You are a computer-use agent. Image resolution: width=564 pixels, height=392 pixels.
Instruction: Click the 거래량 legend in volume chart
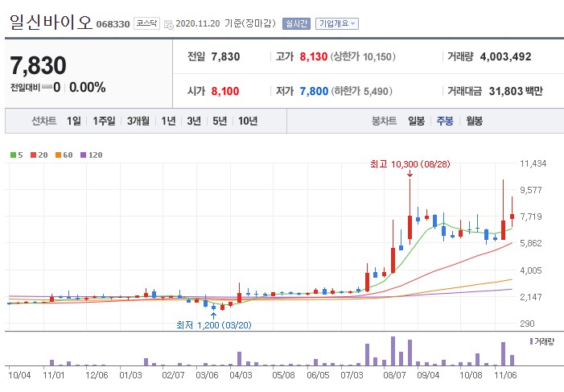point(542,341)
